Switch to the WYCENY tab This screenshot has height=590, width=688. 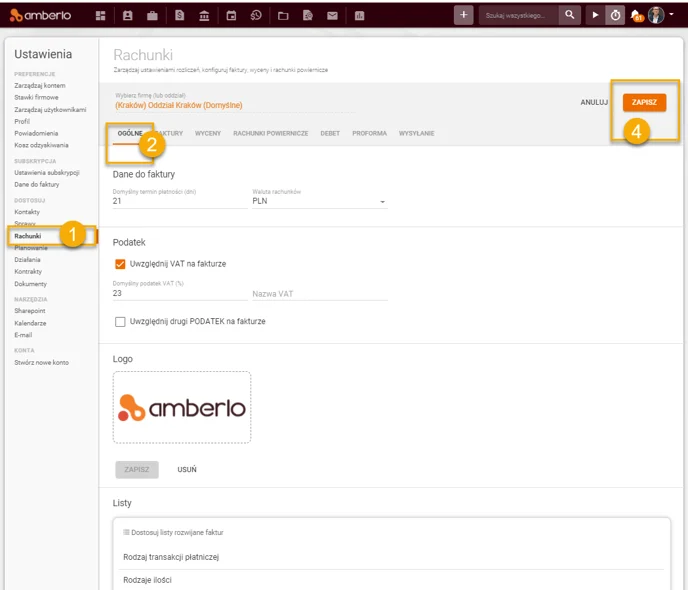coord(208,133)
